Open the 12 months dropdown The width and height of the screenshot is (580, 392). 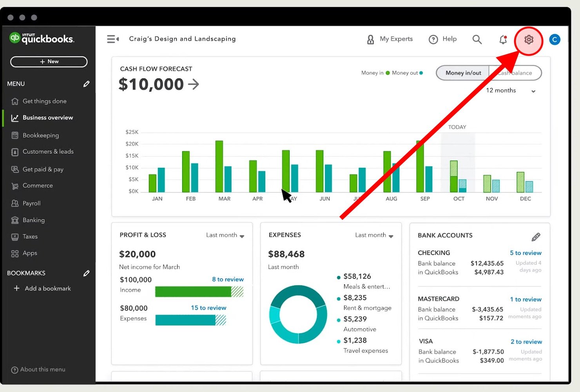click(511, 91)
